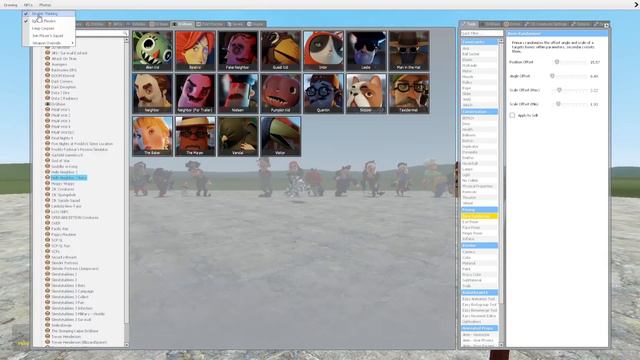This screenshot has height=360, width=640.
Task: Enable Join Player's Squad option
Action: tap(49, 36)
